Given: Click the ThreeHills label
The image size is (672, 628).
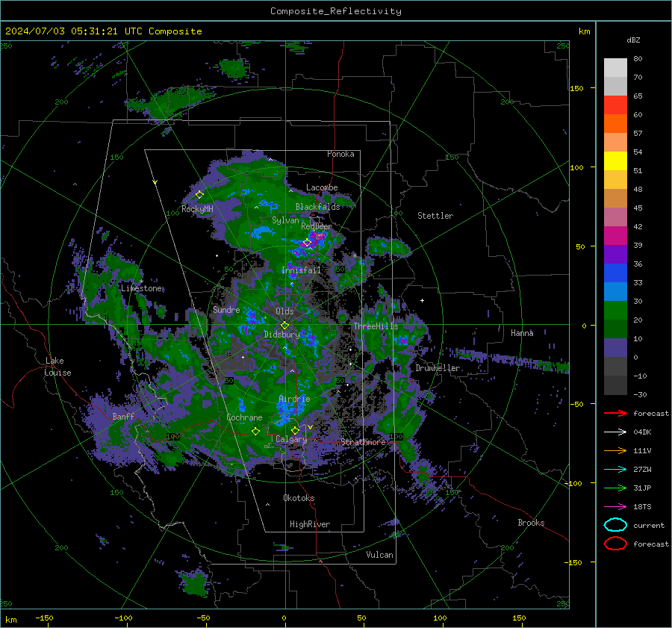Looking at the screenshot, I should pyautogui.click(x=376, y=326).
